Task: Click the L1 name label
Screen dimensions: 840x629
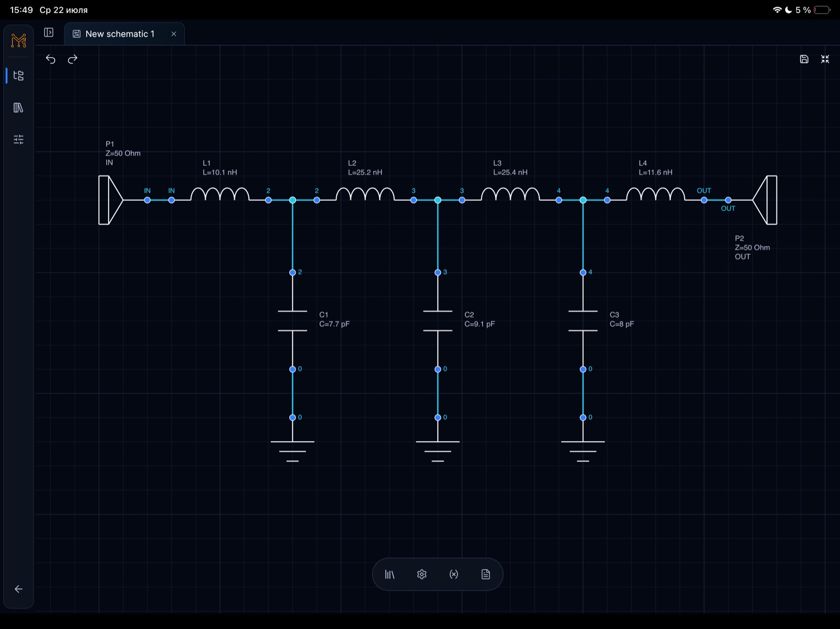Action: (x=206, y=163)
